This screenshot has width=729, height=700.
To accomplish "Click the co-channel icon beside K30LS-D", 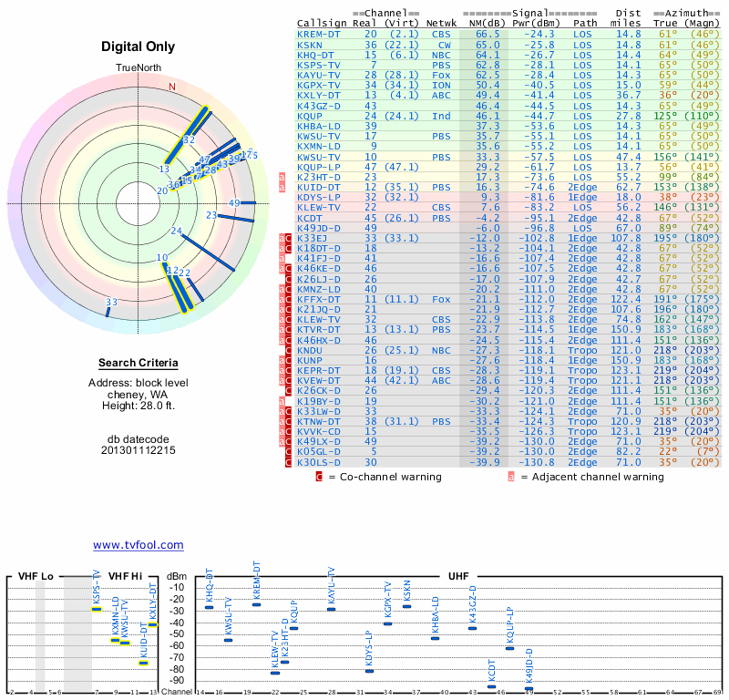I will click(288, 462).
